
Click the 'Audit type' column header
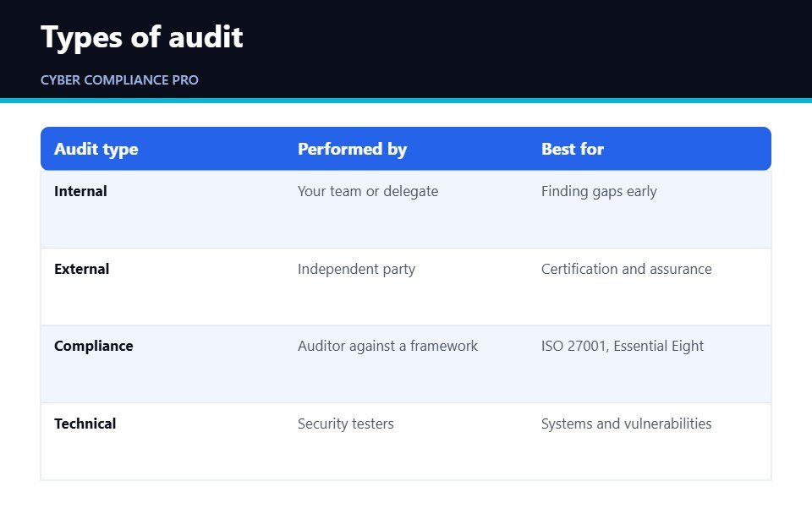click(96, 149)
